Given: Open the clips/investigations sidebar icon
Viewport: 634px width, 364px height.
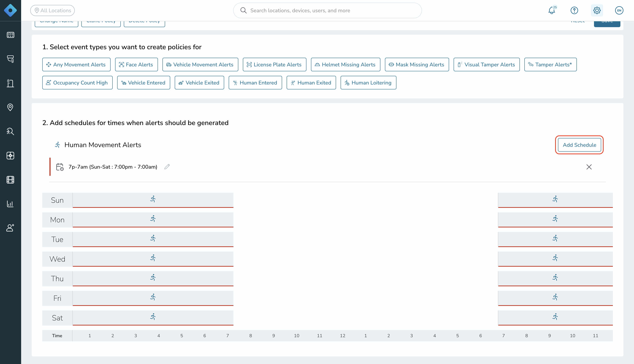Looking at the screenshot, I should [10, 155].
